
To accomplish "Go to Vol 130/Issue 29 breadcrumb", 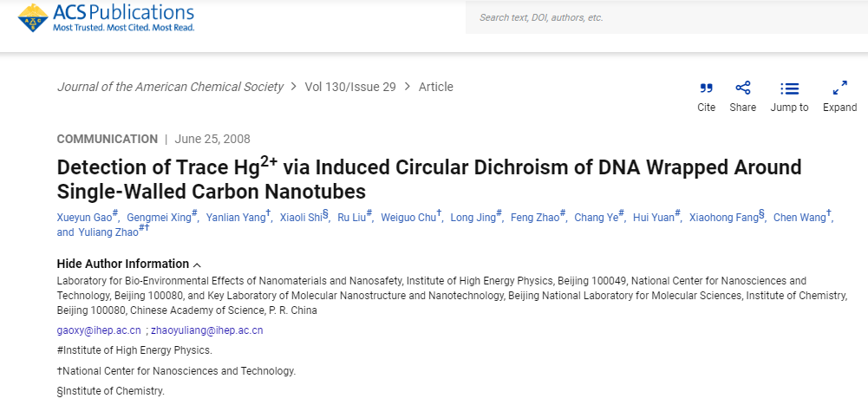I will (x=350, y=87).
